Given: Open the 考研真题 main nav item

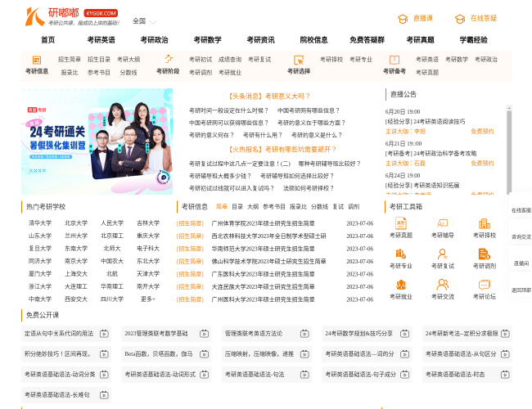Looking at the screenshot, I should 421,40.
